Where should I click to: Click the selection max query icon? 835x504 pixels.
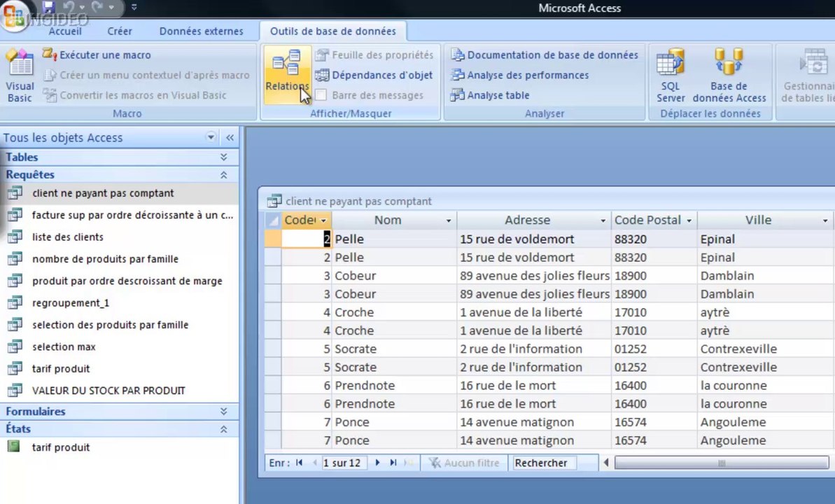[x=15, y=346]
